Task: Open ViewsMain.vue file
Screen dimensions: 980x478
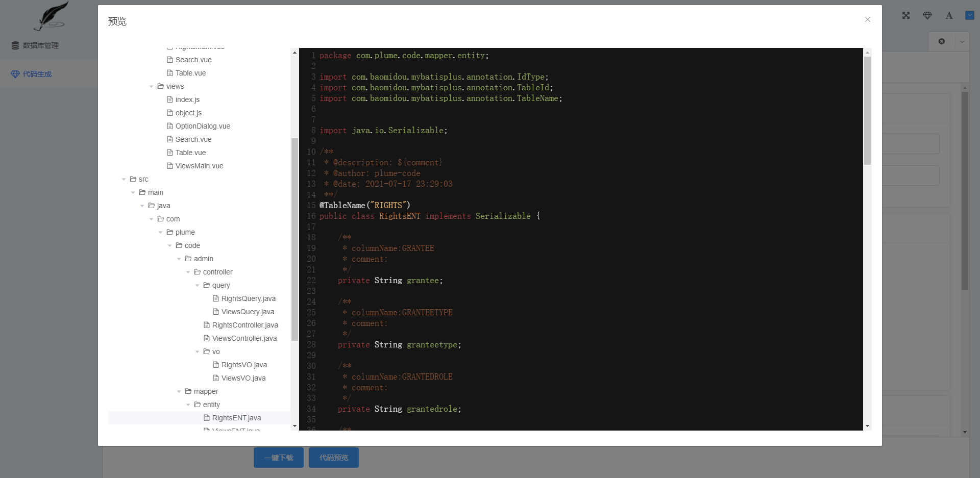Action: tap(199, 166)
